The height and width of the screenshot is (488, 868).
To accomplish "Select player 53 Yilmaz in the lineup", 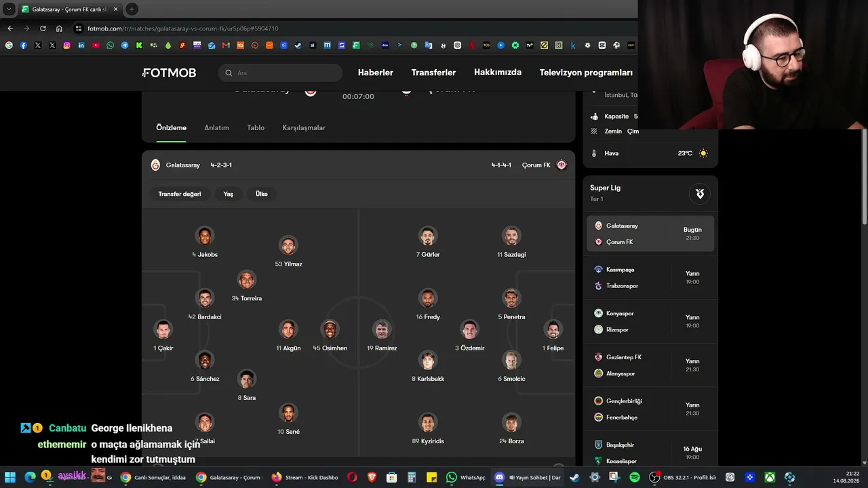I will click(x=288, y=252).
